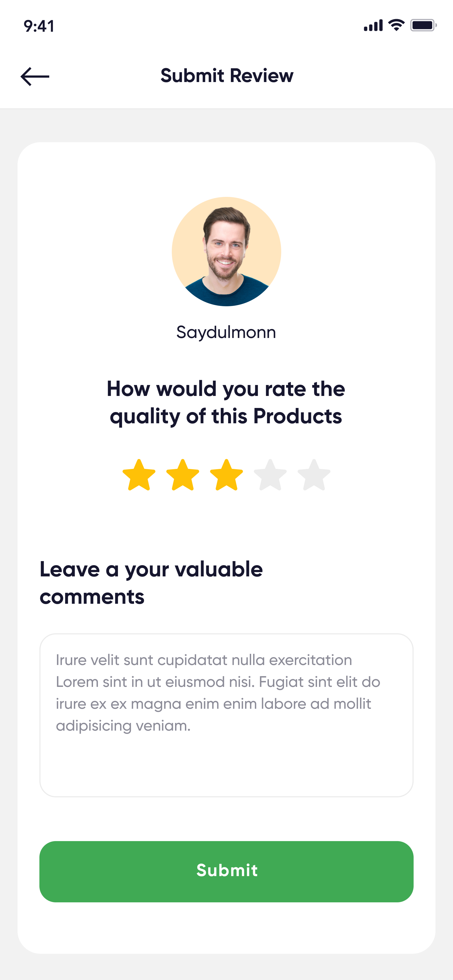
Task: Set rating with the second star
Action: tap(183, 476)
